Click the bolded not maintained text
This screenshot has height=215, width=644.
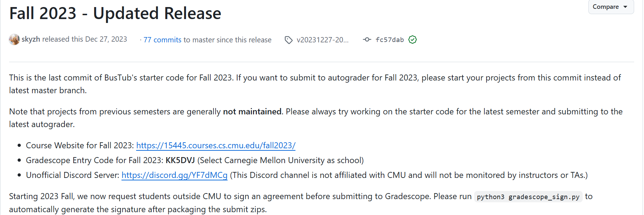252,111
